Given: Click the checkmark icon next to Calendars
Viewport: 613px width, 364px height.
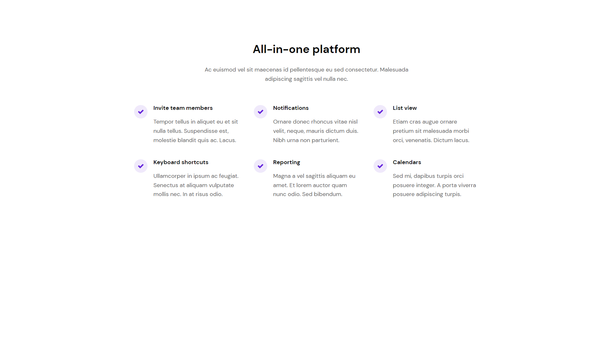Looking at the screenshot, I should click(380, 166).
